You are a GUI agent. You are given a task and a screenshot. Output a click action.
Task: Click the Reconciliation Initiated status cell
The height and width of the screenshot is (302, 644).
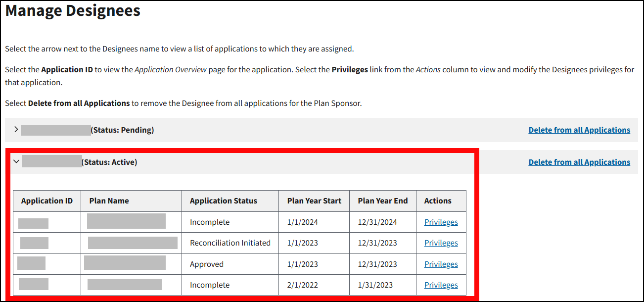pyautogui.click(x=230, y=243)
